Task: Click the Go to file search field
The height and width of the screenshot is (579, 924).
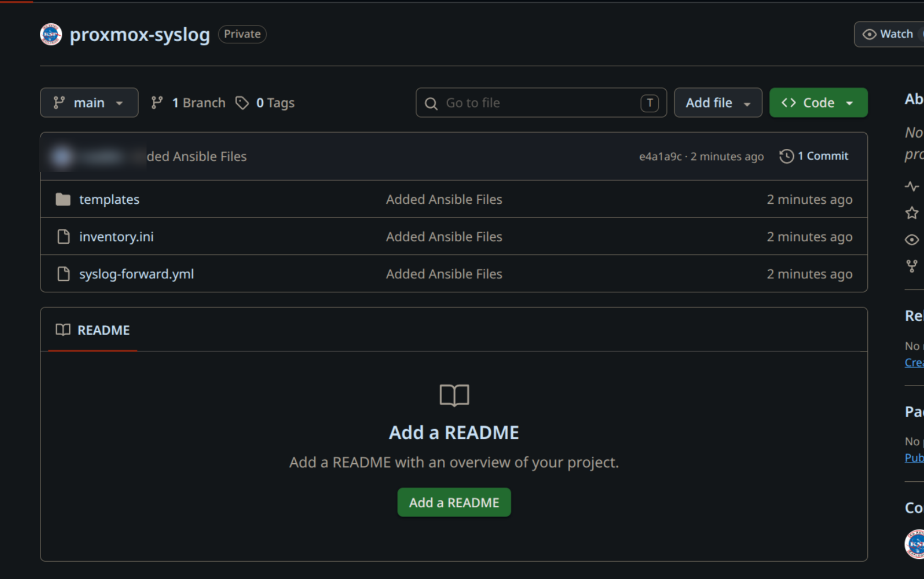Action: (x=541, y=103)
